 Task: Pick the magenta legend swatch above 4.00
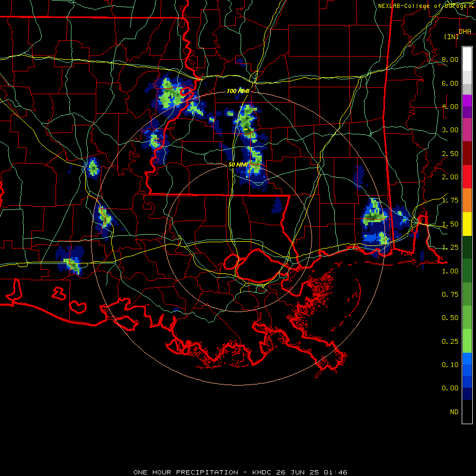point(467,100)
